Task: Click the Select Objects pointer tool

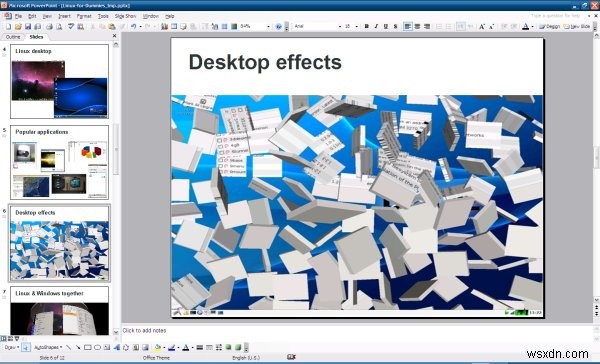Action: pyautogui.click(x=26, y=347)
